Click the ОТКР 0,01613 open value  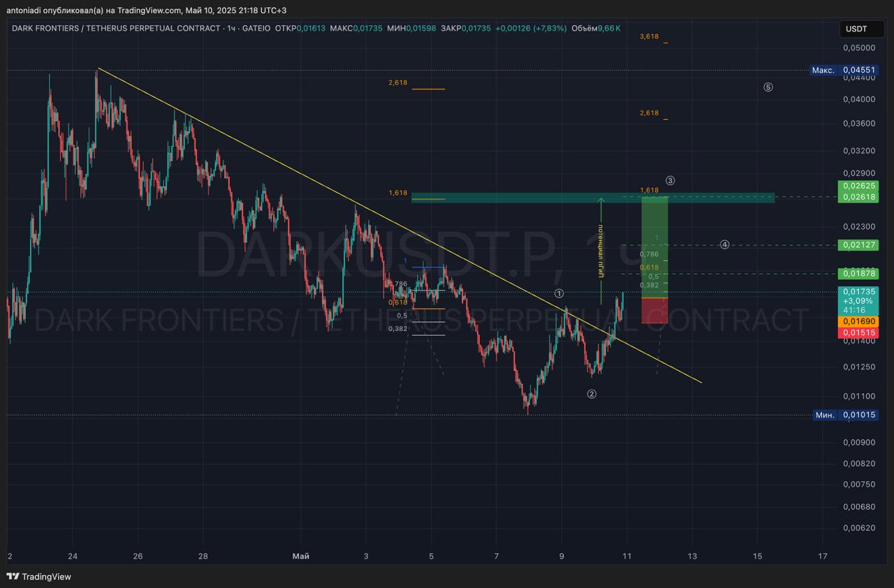pyautogui.click(x=300, y=28)
